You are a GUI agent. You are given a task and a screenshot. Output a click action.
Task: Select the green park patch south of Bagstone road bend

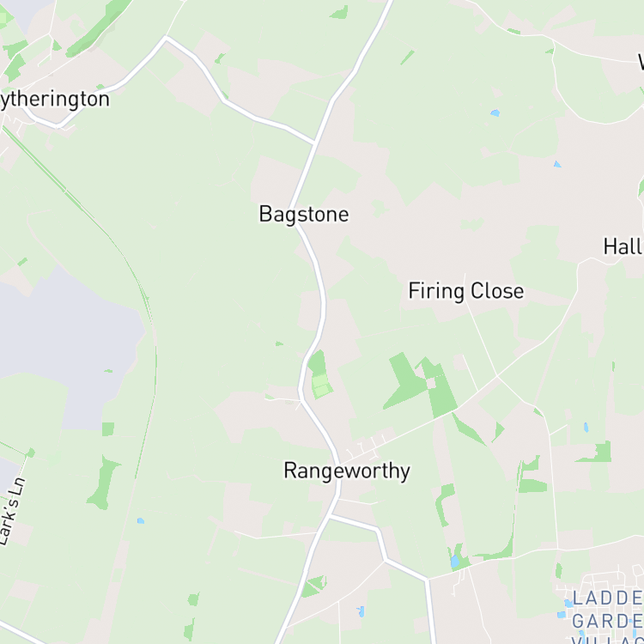[319, 374]
